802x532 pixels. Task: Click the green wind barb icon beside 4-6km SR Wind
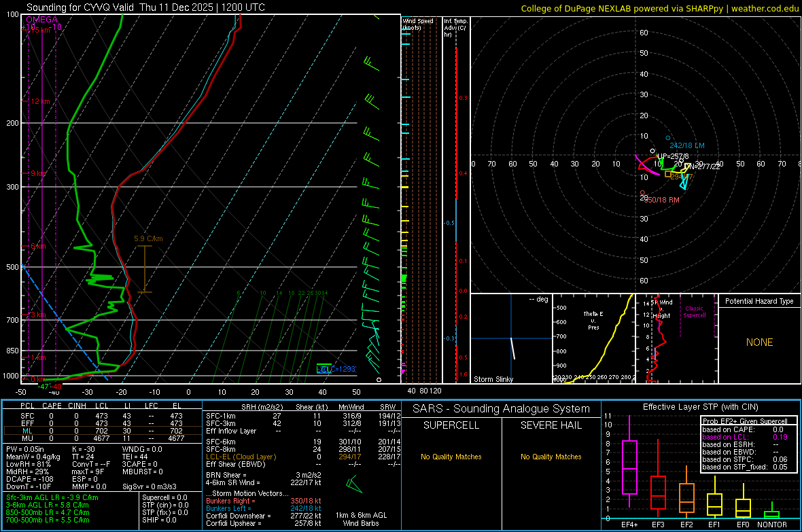(353, 483)
